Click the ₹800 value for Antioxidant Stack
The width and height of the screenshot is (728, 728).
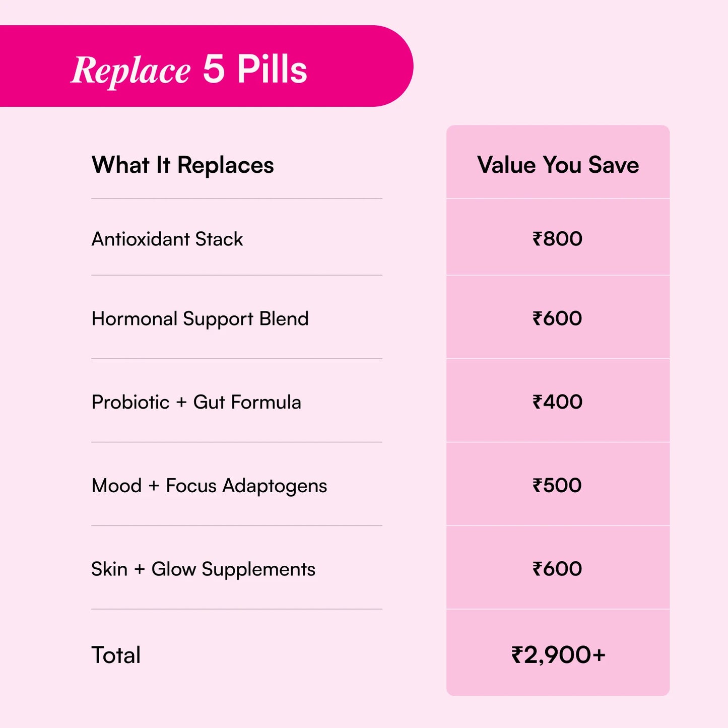coord(557,239)
